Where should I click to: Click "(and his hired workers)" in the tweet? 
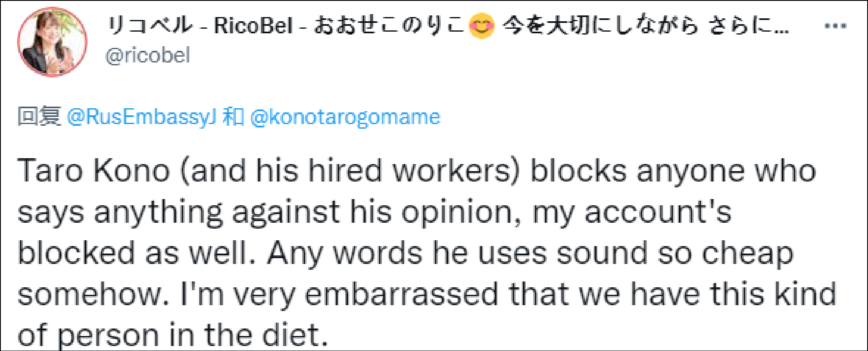click(350, 171)
